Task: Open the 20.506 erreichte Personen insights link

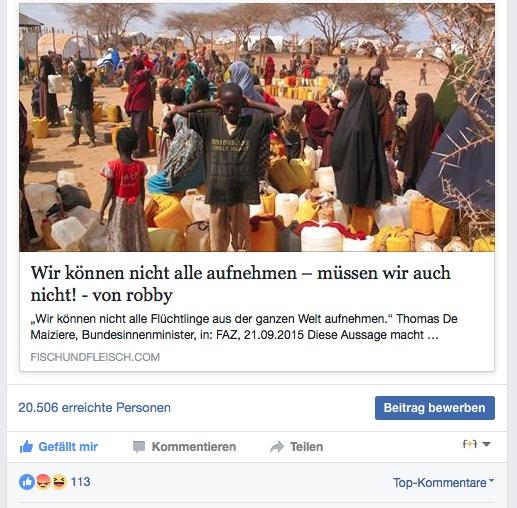Action: coord(94,408)
